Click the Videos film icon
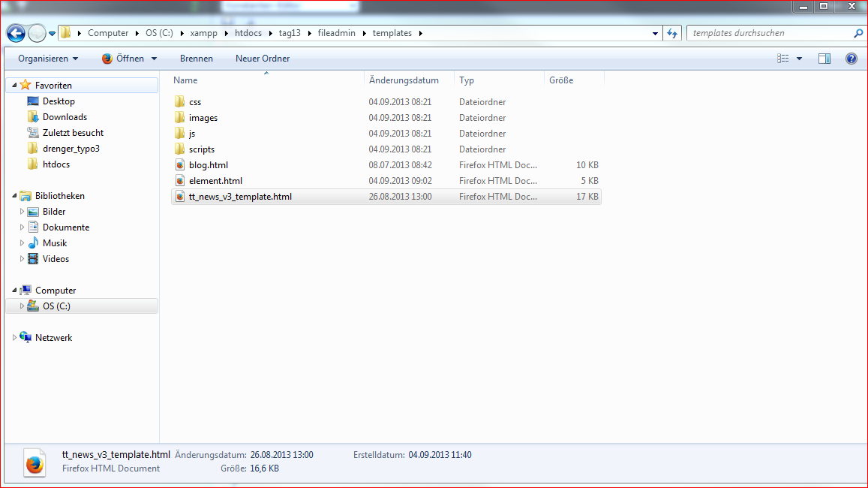868x488 pixels. pyautogui.click(x=33, y=259)
